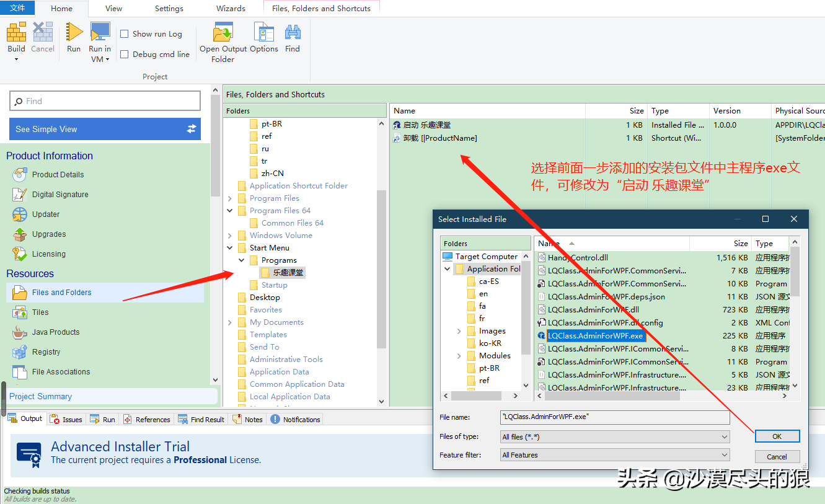Image resolution: width=825 pixels, height=504 pixels.
Task: Select the 启动 乐趣课堂 shortcut row
Action: click(607, 125)
